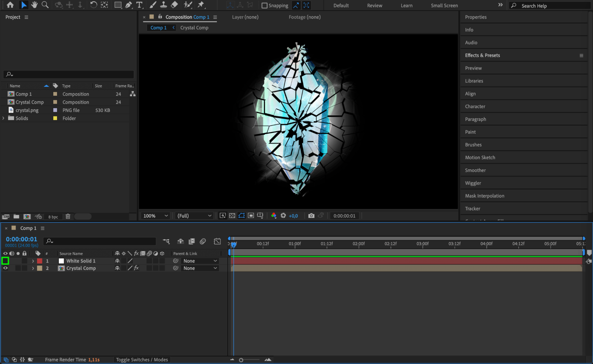Select the Type tool
Viewport: 593px width, 364px height.
click(139, 5)
